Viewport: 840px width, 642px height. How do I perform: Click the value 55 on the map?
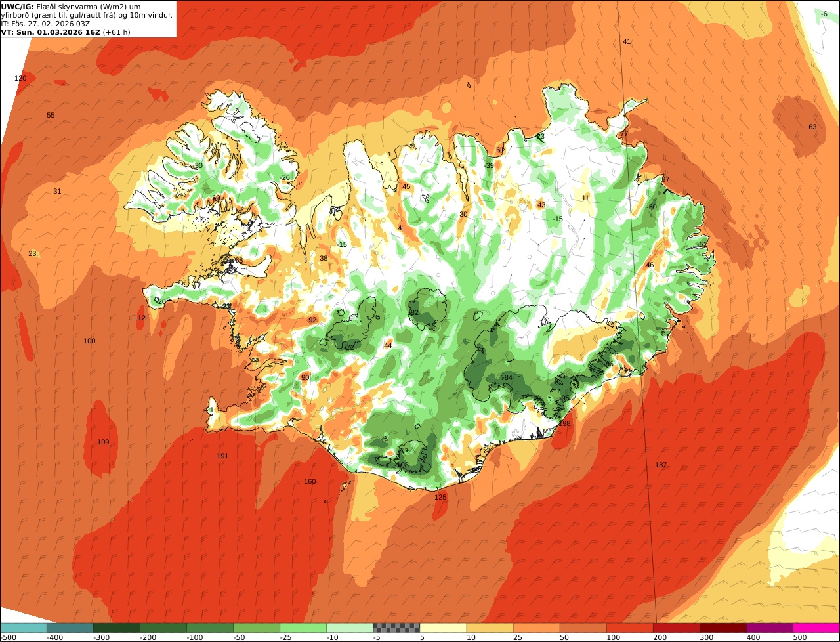(x=51, y=115)
